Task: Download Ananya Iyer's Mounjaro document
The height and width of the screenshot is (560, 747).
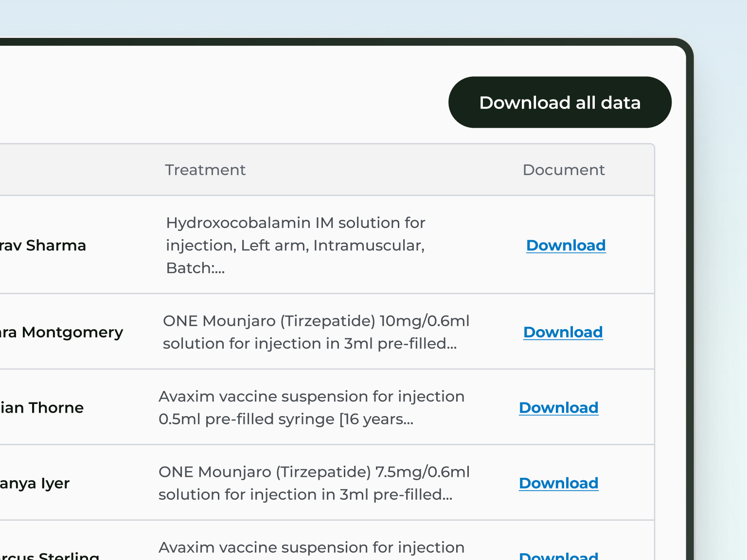Action: (x=558, y=483)
